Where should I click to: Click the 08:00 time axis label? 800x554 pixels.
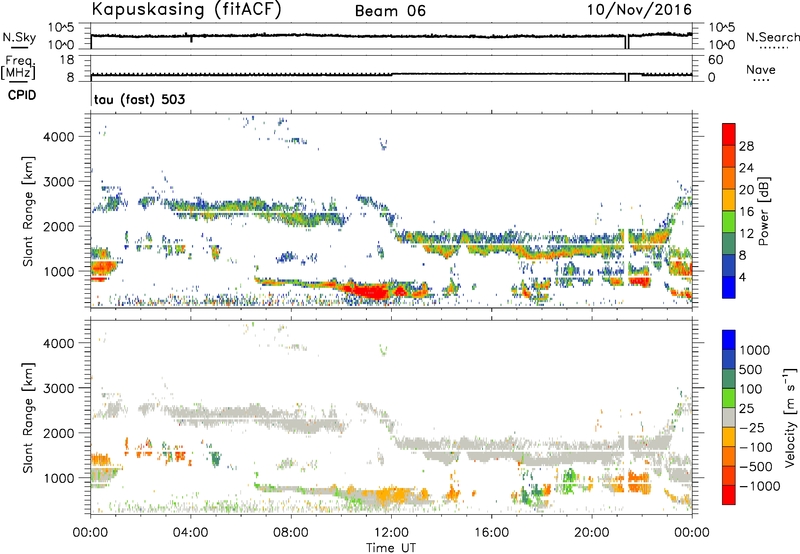click(291, 533)
